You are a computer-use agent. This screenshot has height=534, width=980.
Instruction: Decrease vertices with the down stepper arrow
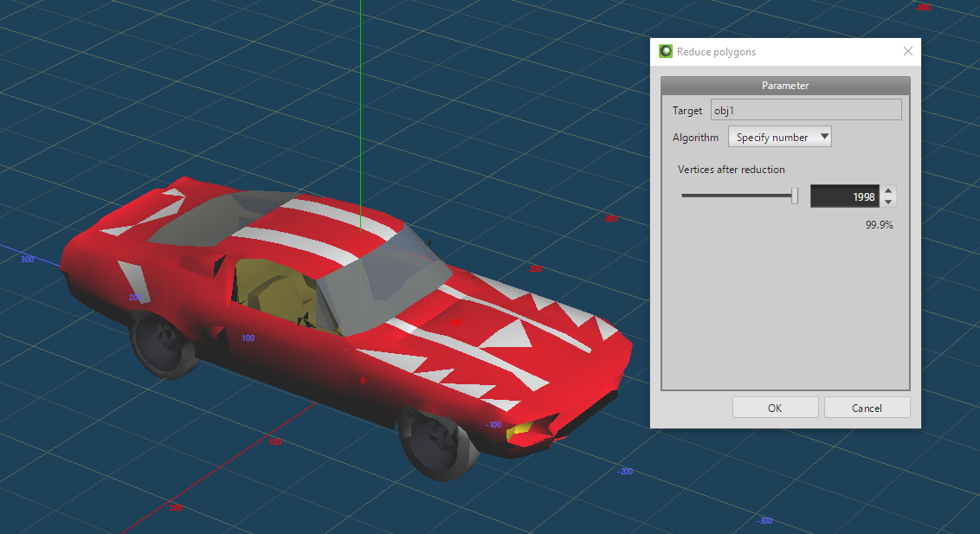coord(888,202)
